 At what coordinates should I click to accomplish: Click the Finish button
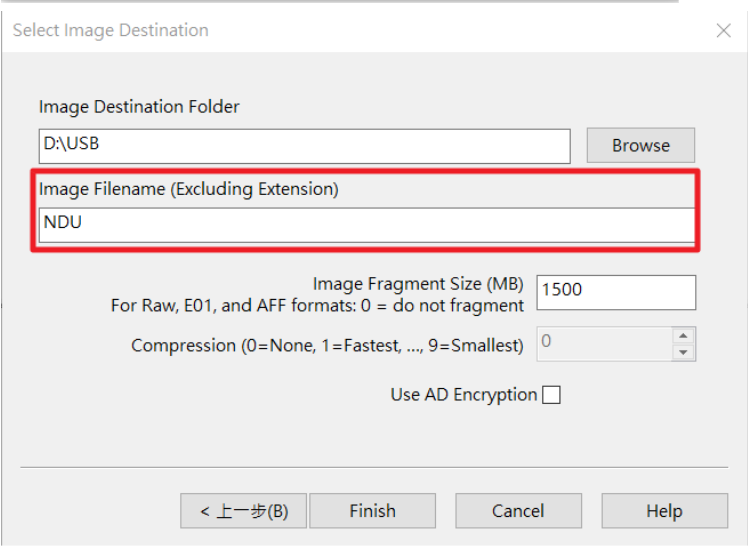tap(372, 511)
